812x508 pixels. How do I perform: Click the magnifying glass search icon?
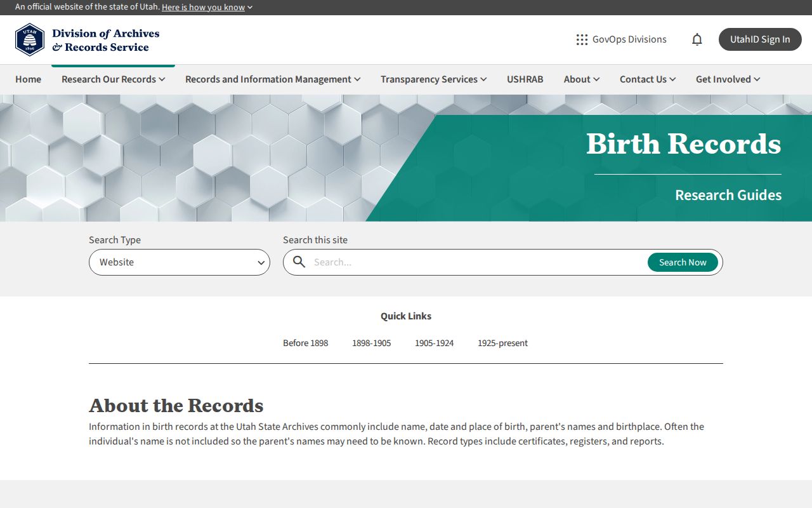299,262
